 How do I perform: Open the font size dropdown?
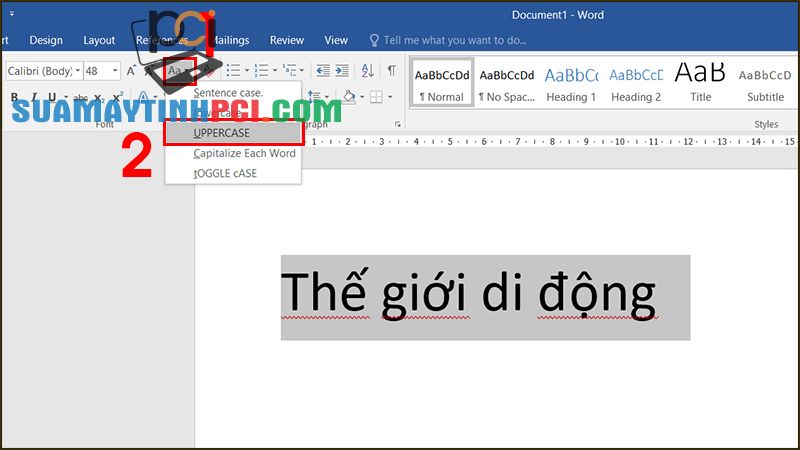116,71
